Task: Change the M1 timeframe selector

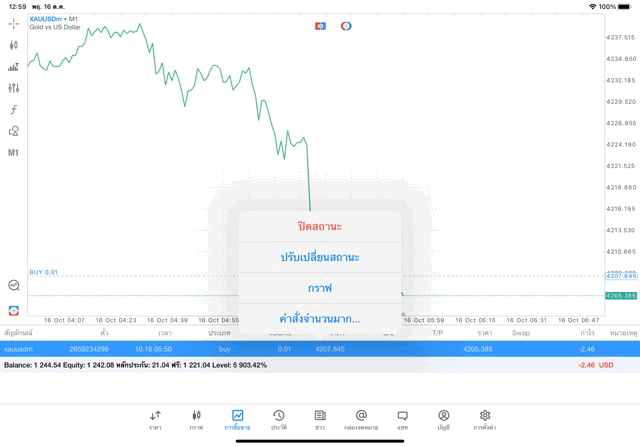Action: click(x=14, y=153)
